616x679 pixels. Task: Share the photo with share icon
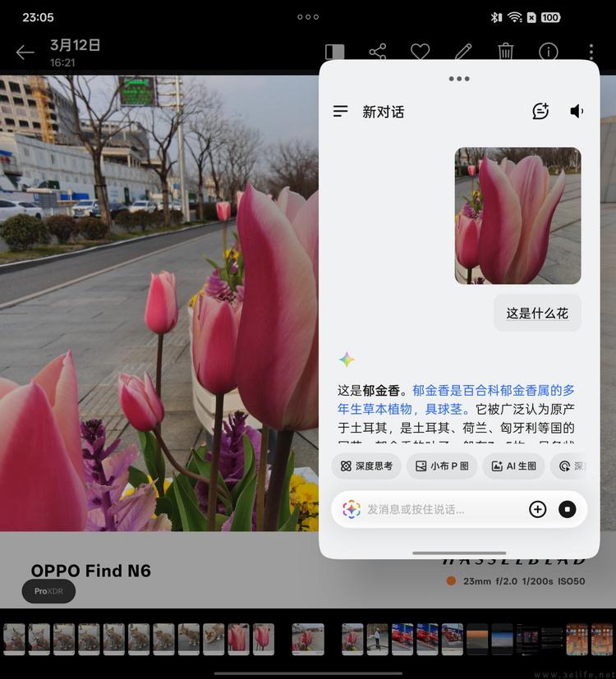(378, 52)
